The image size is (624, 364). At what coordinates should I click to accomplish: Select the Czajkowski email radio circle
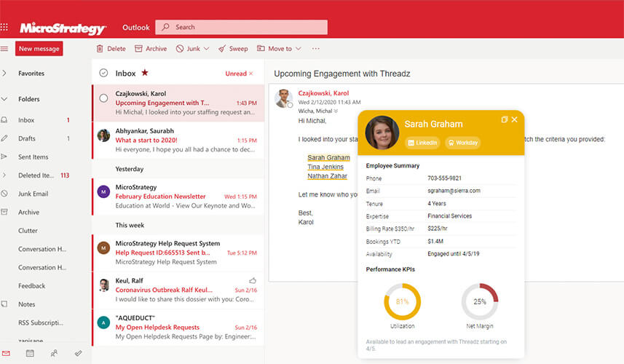[103, 98]
